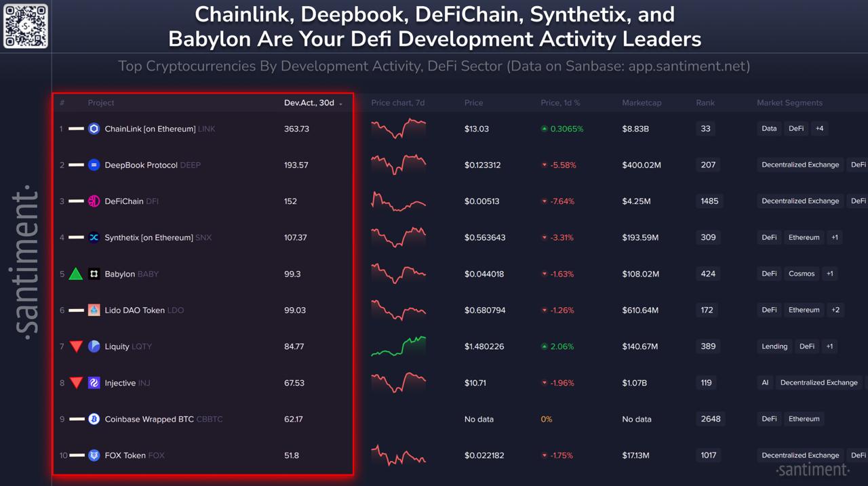Screen dimensions: 868x486
Task: Click the QR code in top corner
Action: (x=26, y=26)
